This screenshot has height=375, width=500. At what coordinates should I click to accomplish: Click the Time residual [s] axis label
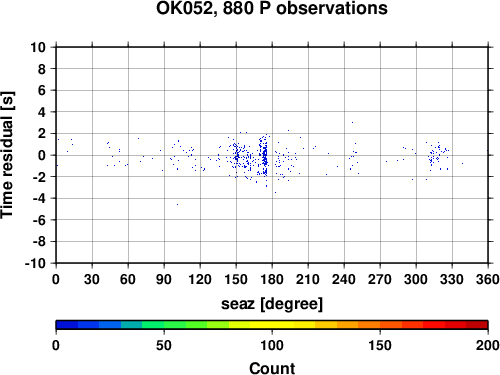coord(7,155)
